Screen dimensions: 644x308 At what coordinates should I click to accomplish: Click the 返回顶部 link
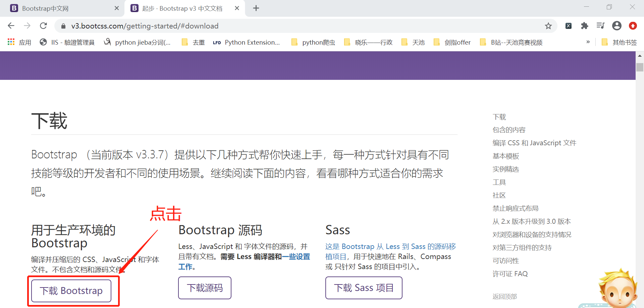[x=505, y=297]
